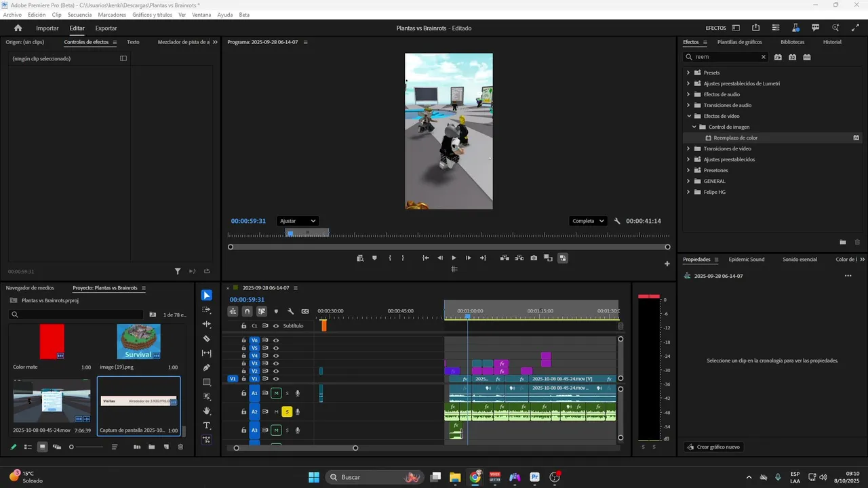
Task: Open program monitor wrench settings
Action: 617,221
